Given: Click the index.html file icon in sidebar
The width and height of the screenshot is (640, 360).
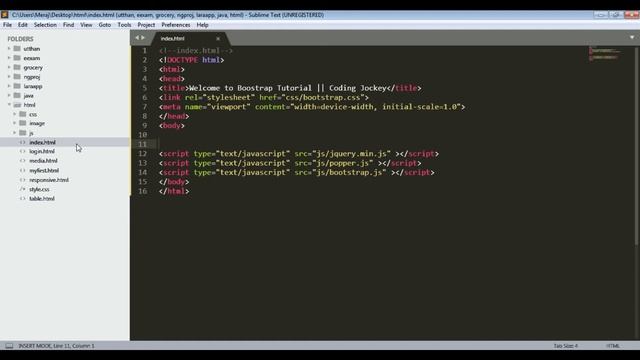Looking at the screenshot, I should (22, 142).
